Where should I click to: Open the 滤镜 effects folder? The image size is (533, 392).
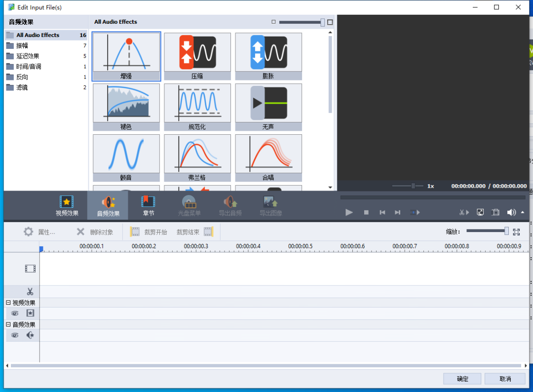[46, 88]
